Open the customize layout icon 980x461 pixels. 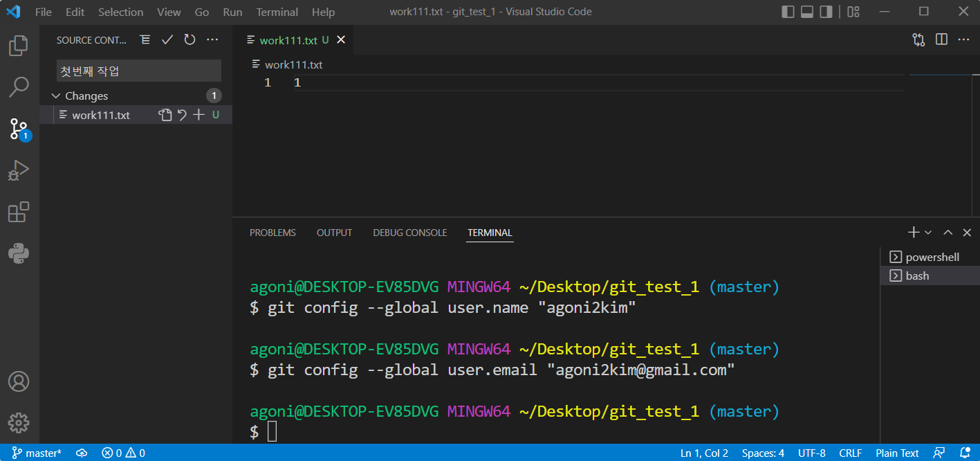[x=853, y=12]
